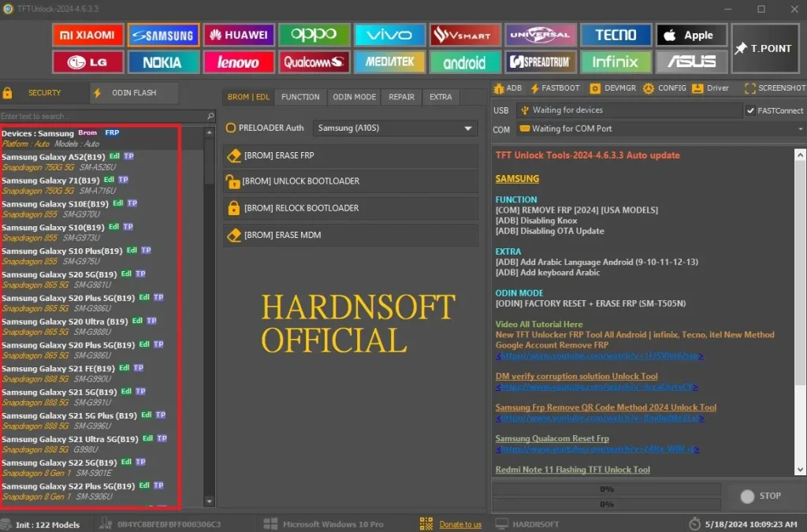Viewport: 807px width, 532px height.
Task: Switch to the EXTRA tab
Action: click(441, 97)
